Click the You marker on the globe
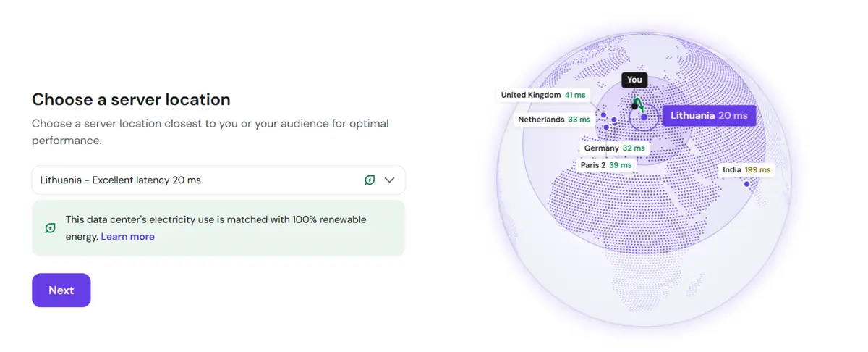This screenshot has width=868, height=352. (x=634, y=80)
